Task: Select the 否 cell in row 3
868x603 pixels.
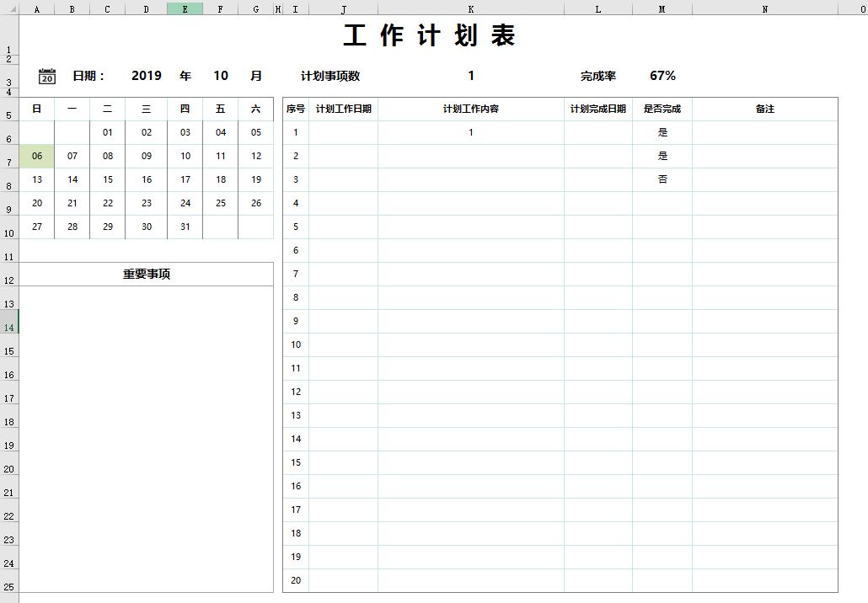Action: tap(662, 179)
